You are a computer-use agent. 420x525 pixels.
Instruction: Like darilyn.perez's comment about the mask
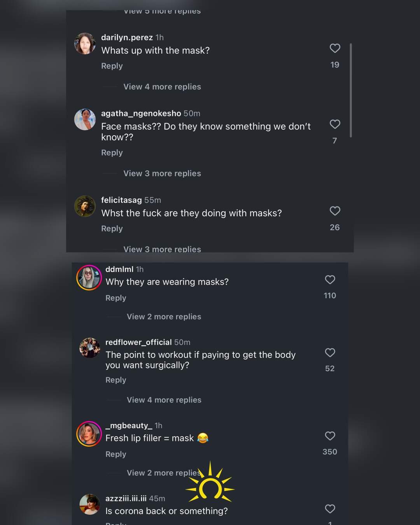point(335,48)
